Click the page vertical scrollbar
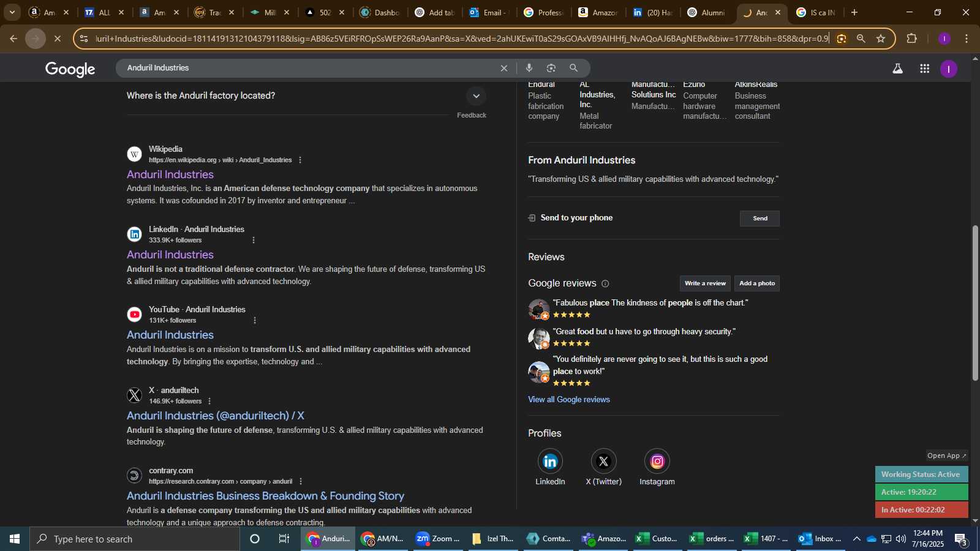980x551 pixels. tap(975, 303)
